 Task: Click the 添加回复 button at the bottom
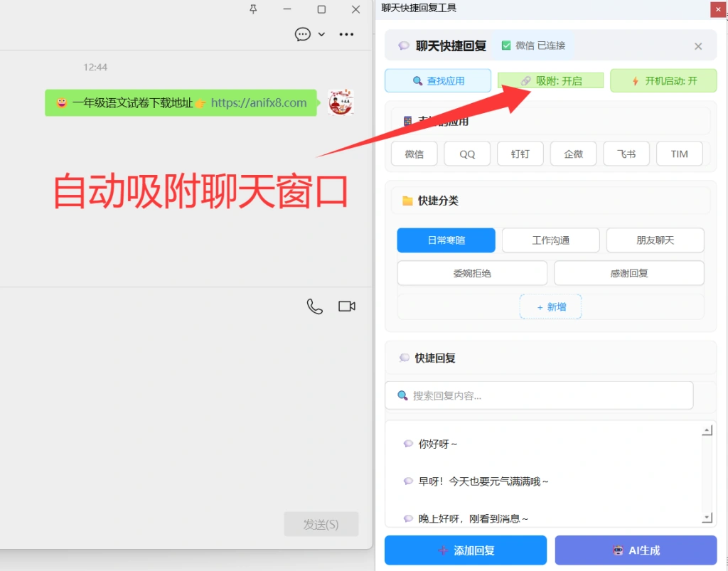click(465, 550)
